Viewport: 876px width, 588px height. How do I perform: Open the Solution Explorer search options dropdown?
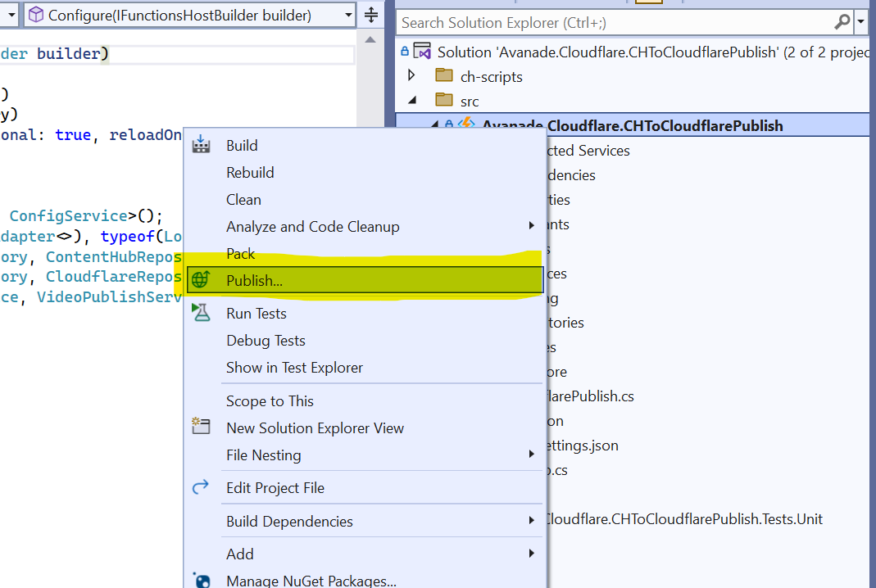pos(861,22)
